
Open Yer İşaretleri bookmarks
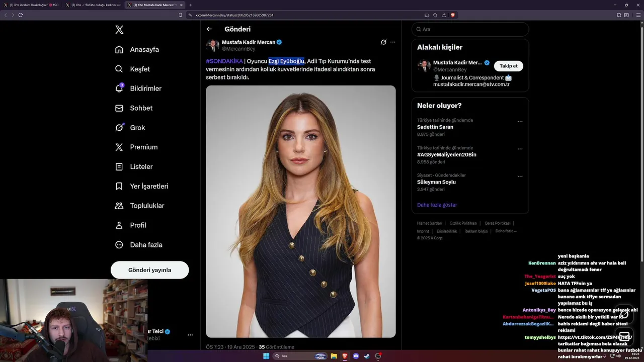(x=141, y=186)
